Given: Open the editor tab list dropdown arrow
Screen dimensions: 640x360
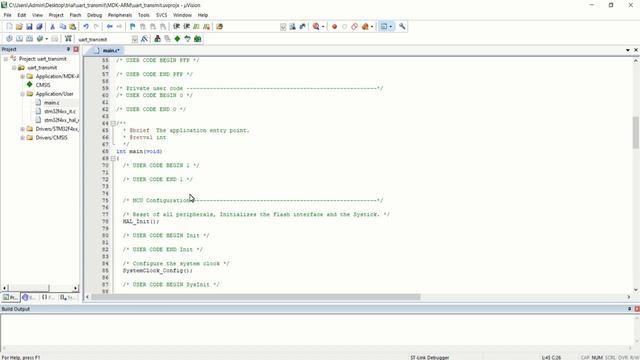Looking at the screenshot, I should click(628, 50).
